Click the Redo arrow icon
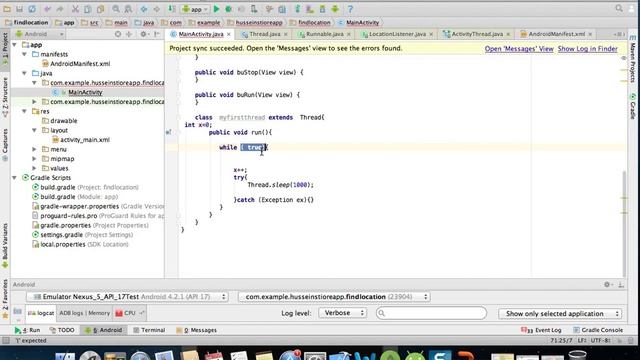 (60, 9)
